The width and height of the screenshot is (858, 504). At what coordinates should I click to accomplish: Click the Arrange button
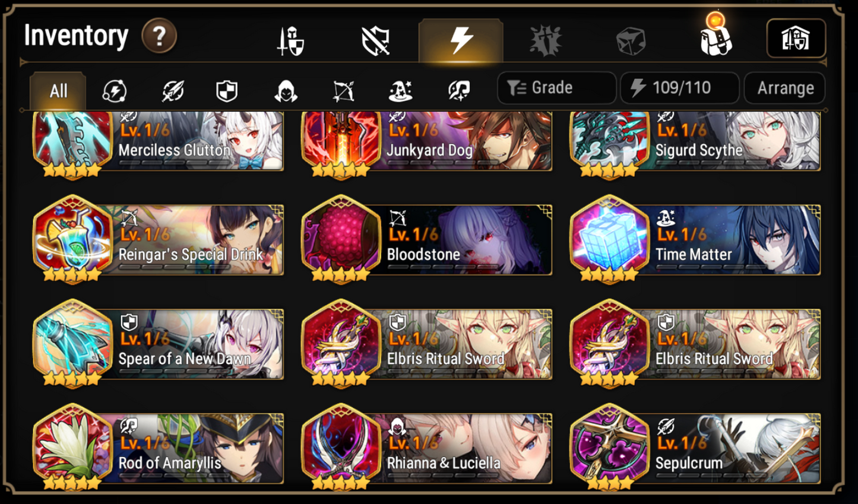point(785,88)
